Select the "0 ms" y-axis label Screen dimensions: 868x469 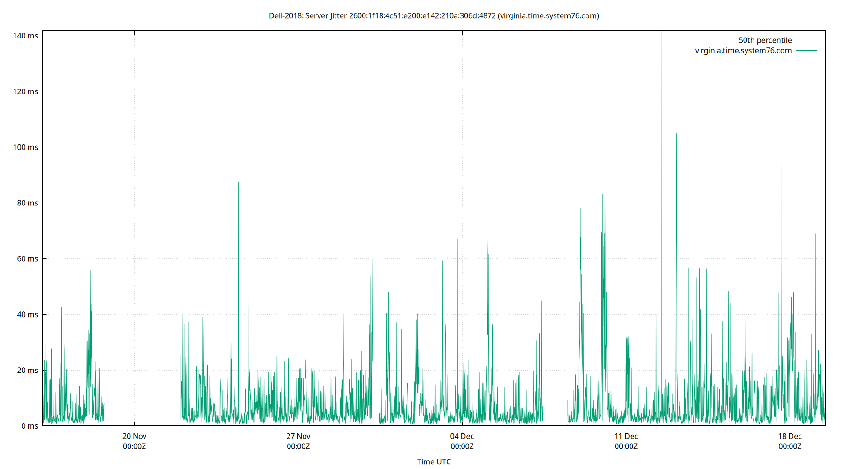(29, 426)
